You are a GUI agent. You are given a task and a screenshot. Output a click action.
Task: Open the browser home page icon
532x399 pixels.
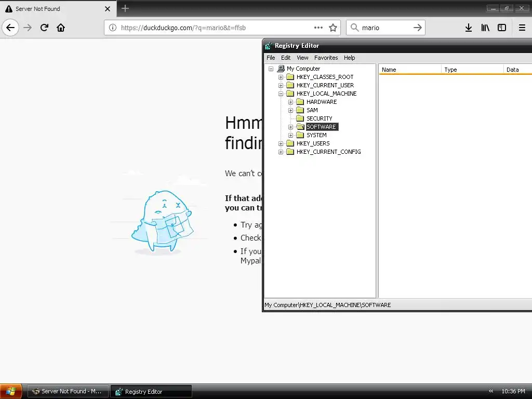pyautogui.click(x=61, y=28)
